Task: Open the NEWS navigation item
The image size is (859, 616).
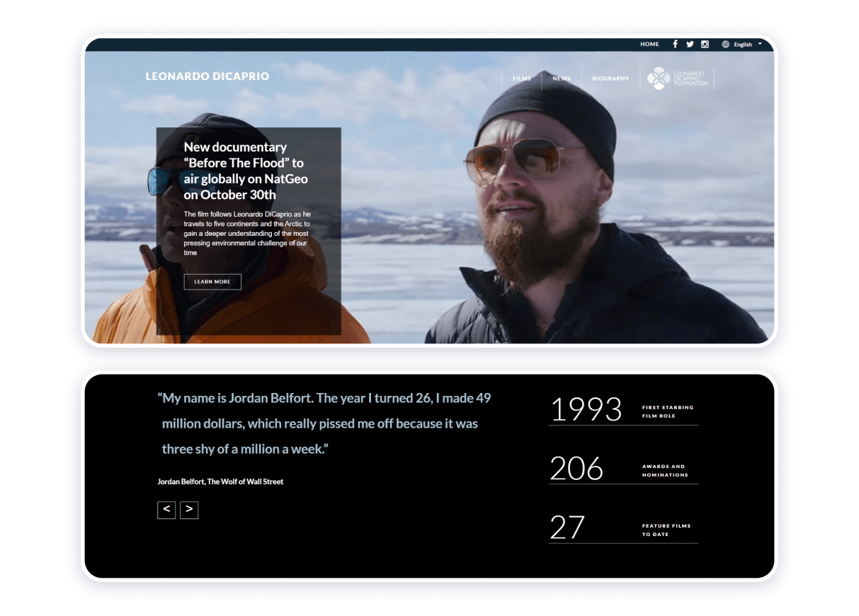Action: coord(562,79)
